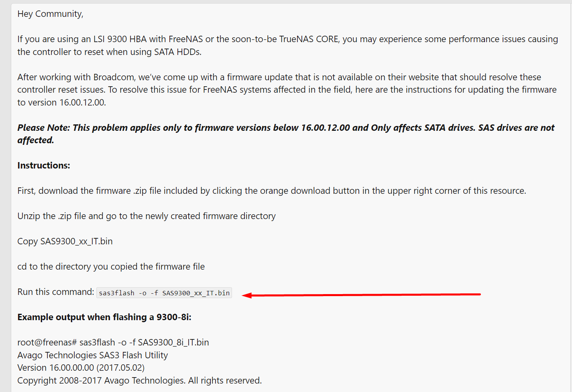Click the red arrow pointing at the command
This screenshot has width=572, height=392.
(361, 295)
